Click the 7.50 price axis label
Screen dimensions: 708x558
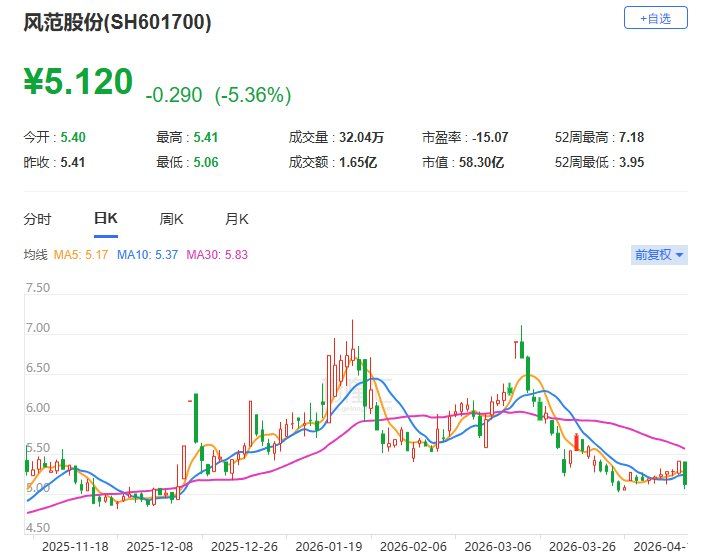(37, 288)
